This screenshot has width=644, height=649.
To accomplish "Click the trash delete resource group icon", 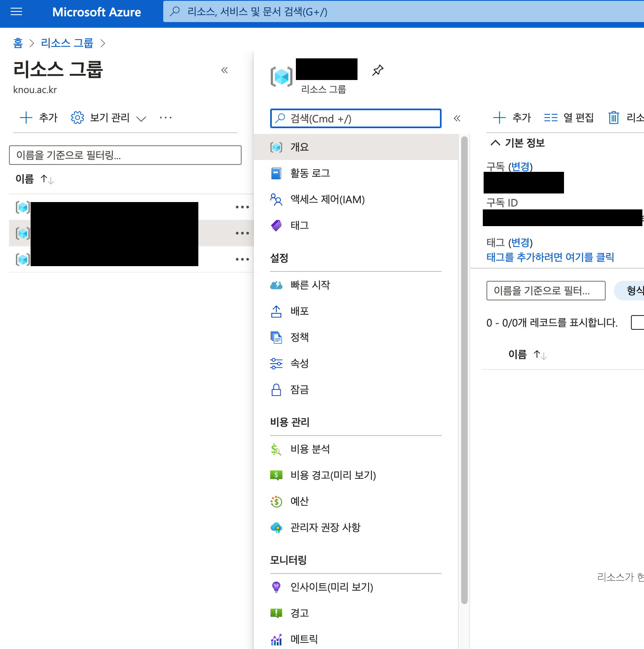I will coord(614,118).
